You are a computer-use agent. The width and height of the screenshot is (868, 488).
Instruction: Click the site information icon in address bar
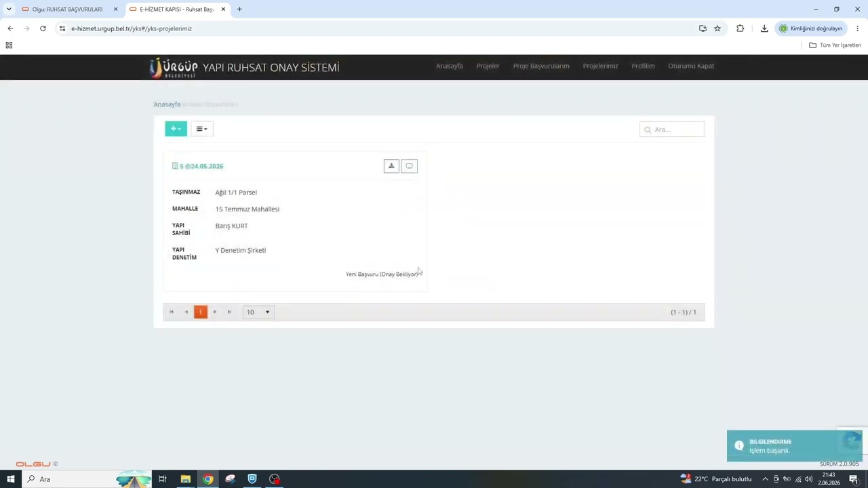(62, 28)
